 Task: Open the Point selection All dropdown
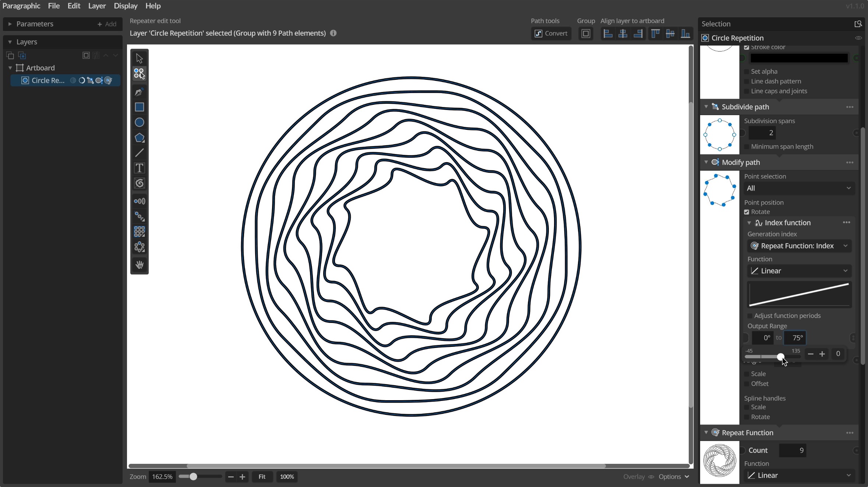tap(799, 188)
